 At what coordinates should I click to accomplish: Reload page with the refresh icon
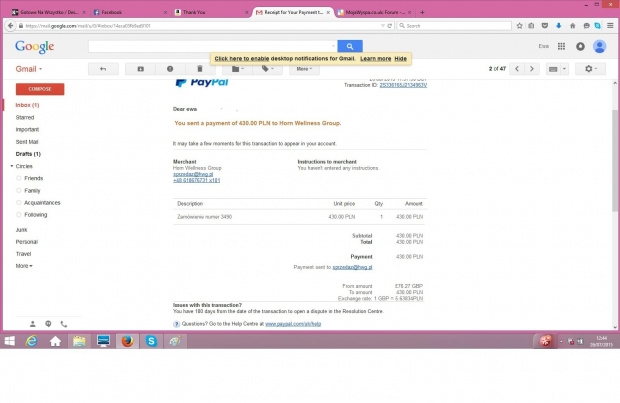(x=389, y=26)
